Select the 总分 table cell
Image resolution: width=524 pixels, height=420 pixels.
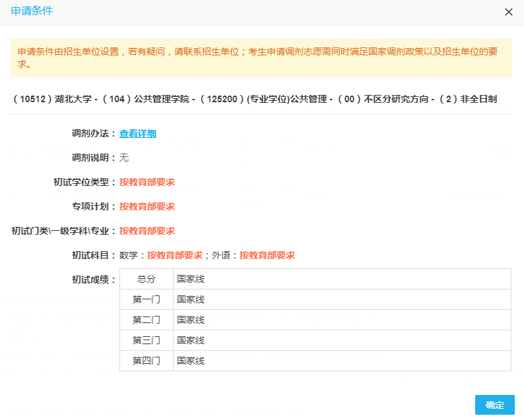pyautogui.click(x=146, y=279)
